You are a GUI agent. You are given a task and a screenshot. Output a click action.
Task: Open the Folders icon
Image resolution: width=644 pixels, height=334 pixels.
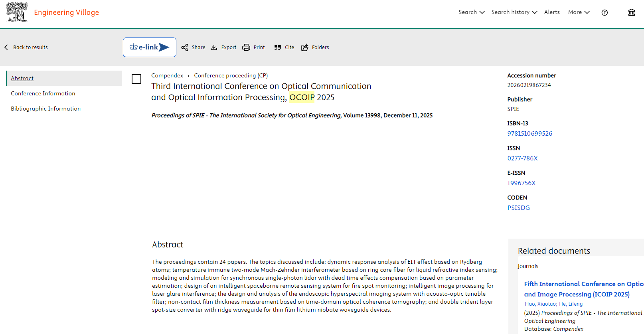(305, 47)
